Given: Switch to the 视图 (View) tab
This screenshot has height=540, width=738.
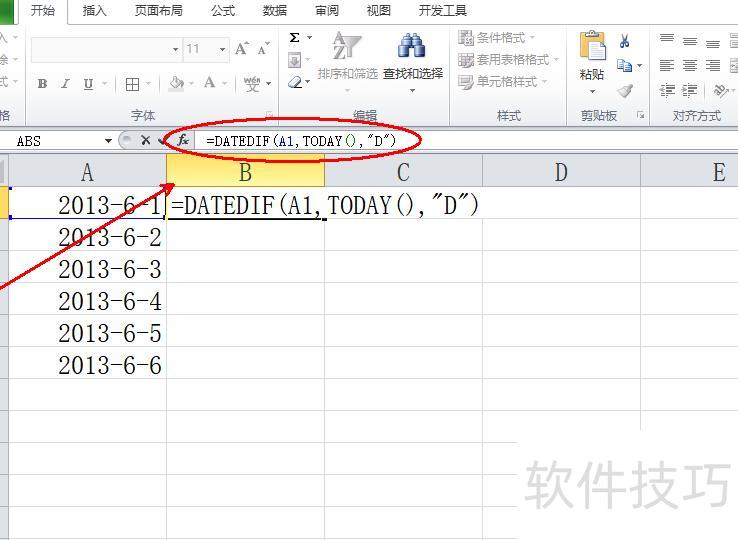Looking at the screenshot, I should [379, 10].
